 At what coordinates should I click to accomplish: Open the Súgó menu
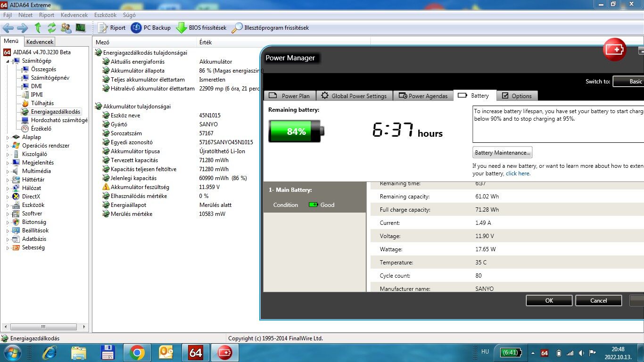(x=129, y=15)
